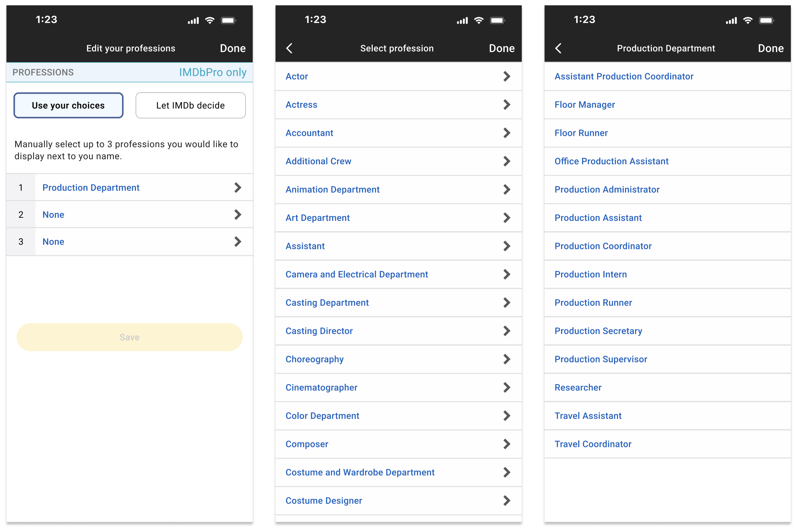Tap the Wi-Fi icon in the status bar
The image size is (797, 532).
tap(210, 20)
